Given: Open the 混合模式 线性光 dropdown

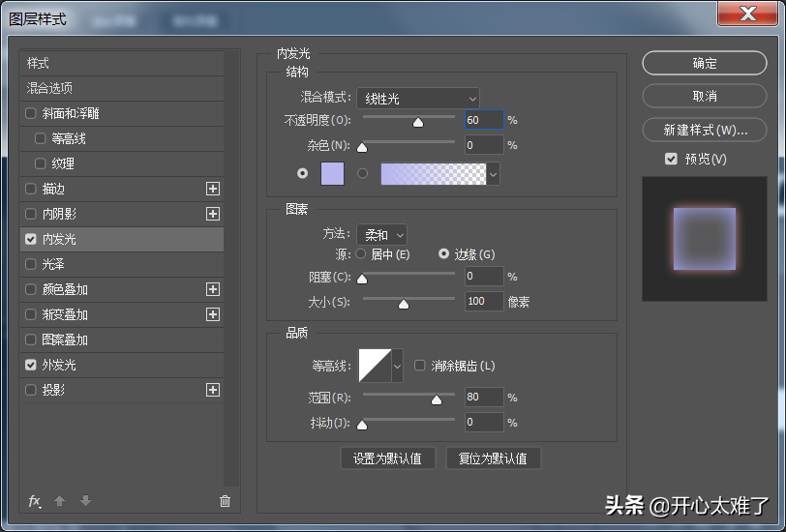Looking at the screenshot, I should click(x=418, y=99).
